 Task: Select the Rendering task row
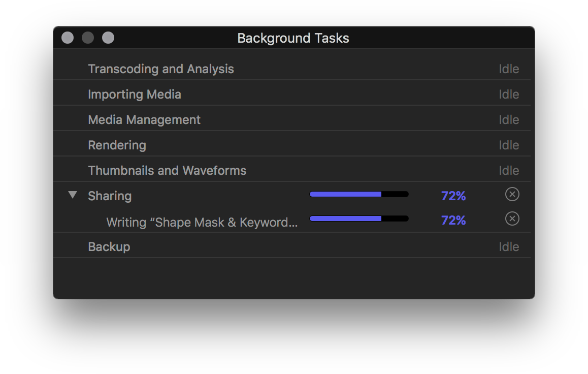click(x=292, y=145)
